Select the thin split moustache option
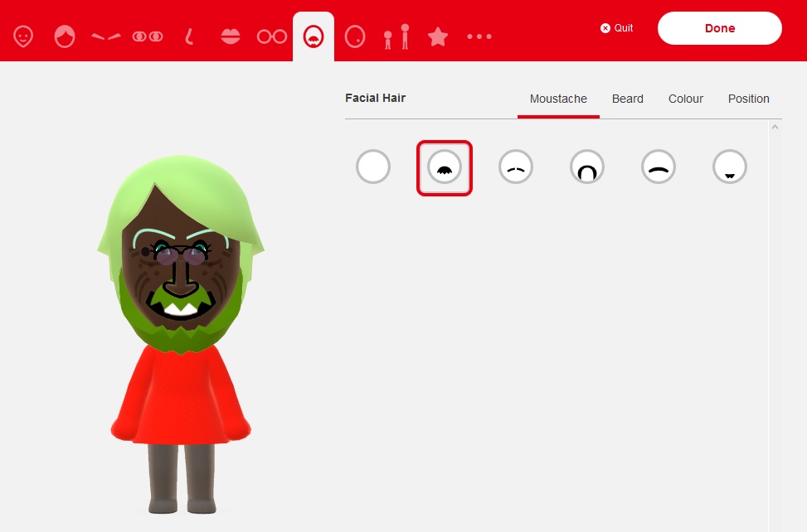 pos(516,167)
